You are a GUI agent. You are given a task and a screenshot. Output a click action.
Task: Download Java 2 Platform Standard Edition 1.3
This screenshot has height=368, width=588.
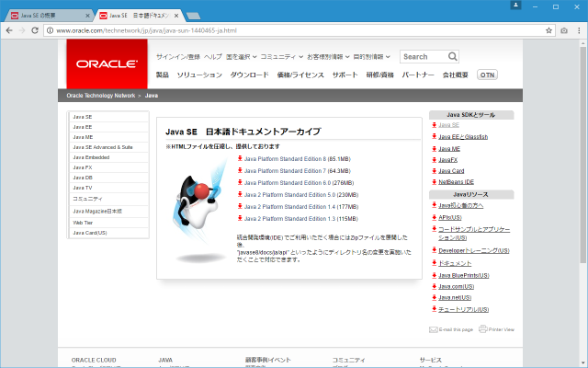[301, 219]
